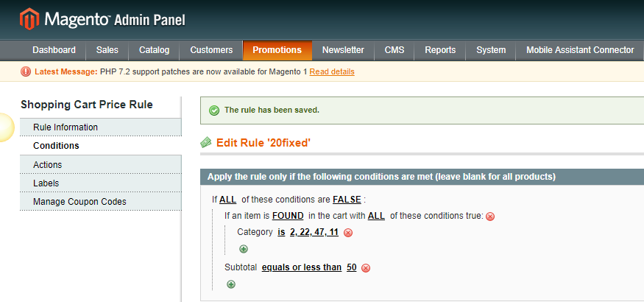Screen dimensions: 644x302
Task: Click 'The rule has been saved.' message
Action: click(x=272, y=110)
